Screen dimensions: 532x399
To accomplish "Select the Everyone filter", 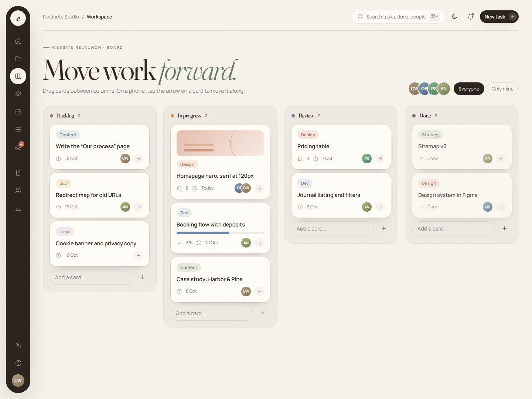I will tap(469, 89).
